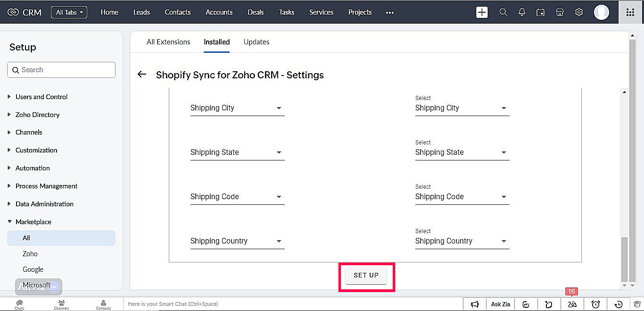Open right Shipping State Select dropdown
The width and height of the screenshot is (644, 311).
(x=462, y=152)
